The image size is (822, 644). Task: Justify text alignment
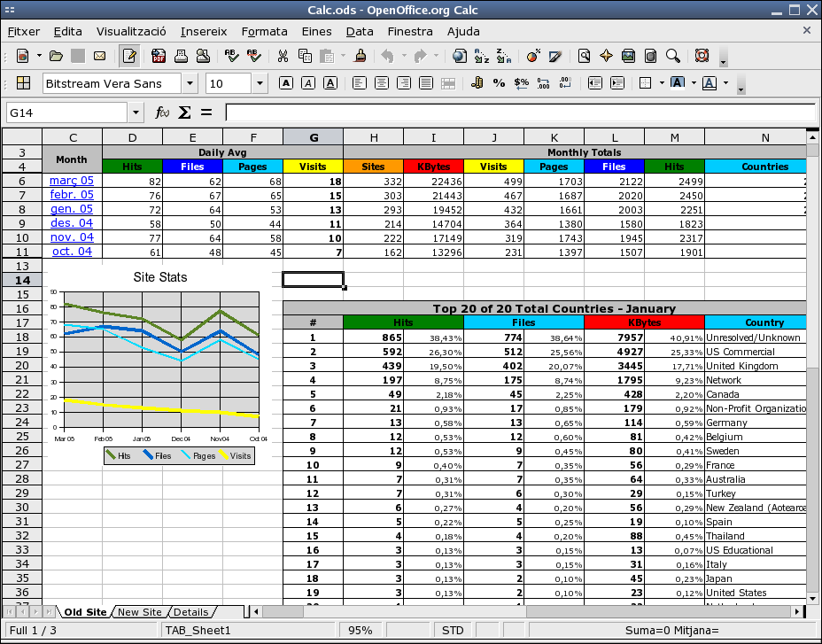pos(426,83)
